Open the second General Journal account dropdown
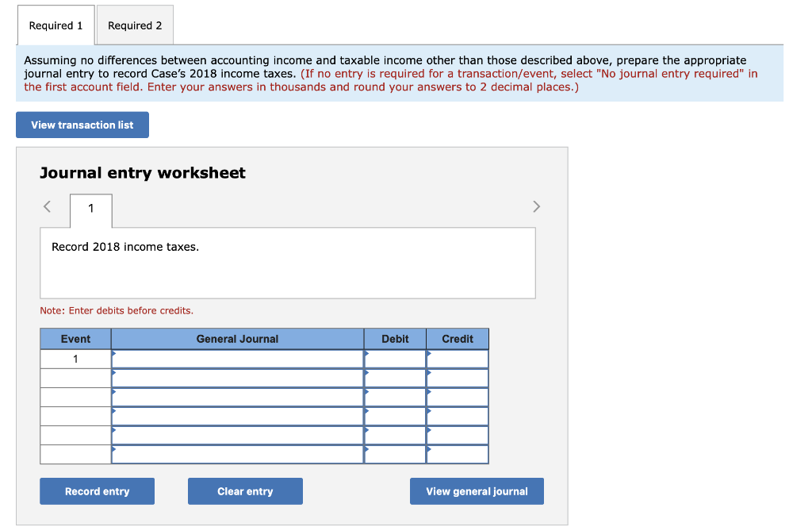This screenshot has height=527, width=812. coord(238,379)
